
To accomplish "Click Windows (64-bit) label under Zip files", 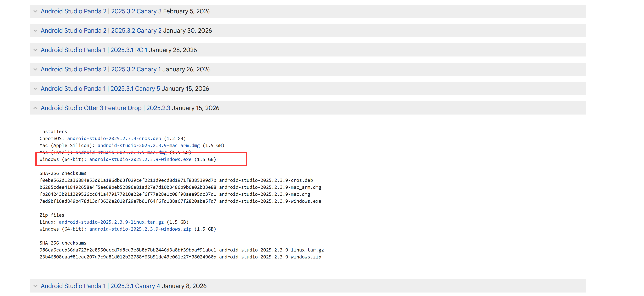I will tap(63, 229).
